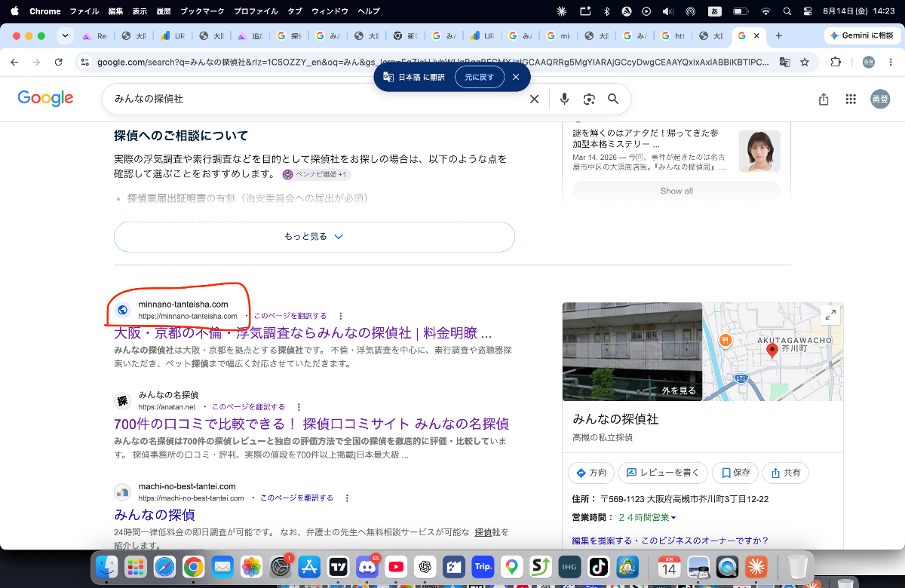
Task: Expand the 24時間営業 hours dropdown
Action: pos(647,518)
